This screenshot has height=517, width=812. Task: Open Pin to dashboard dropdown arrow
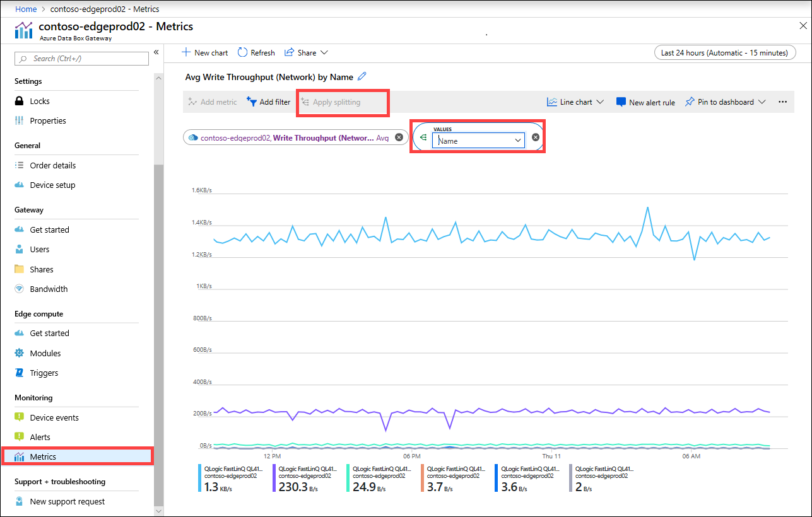pos(762,102)
